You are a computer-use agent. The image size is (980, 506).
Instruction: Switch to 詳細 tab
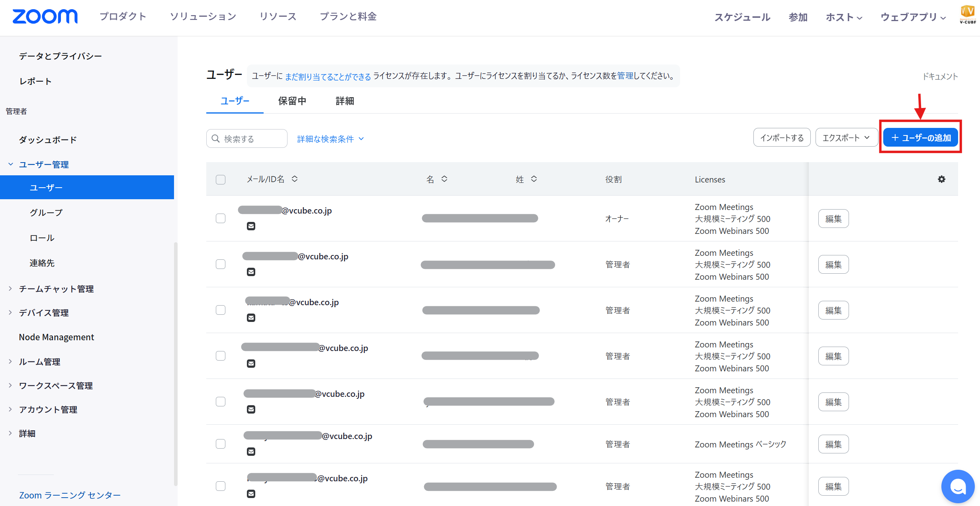point(345,101)
